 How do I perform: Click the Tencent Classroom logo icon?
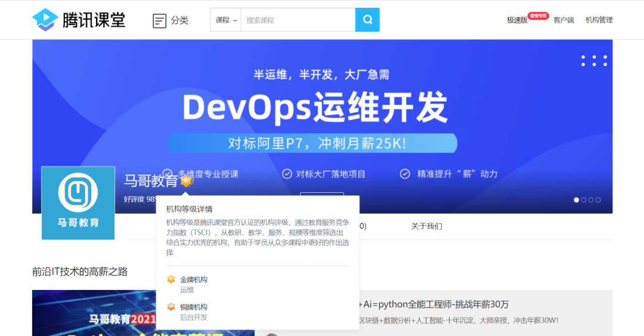point(45,20)
